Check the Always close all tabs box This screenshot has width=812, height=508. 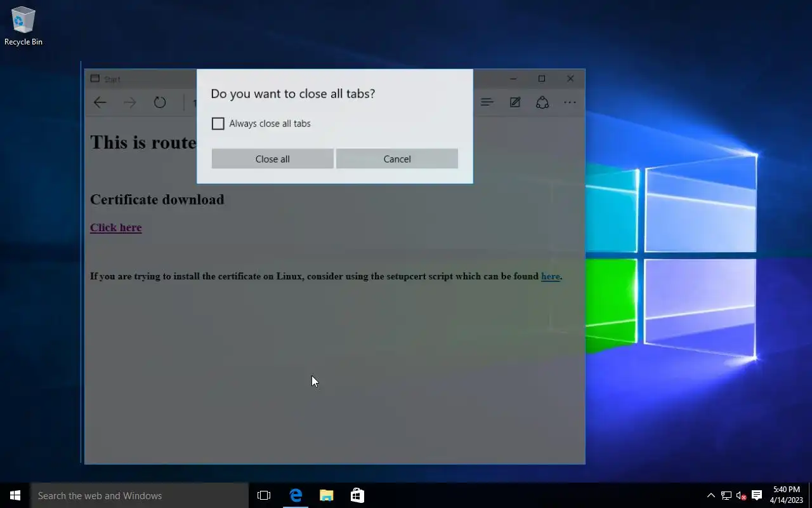click(x=218, y=124)
